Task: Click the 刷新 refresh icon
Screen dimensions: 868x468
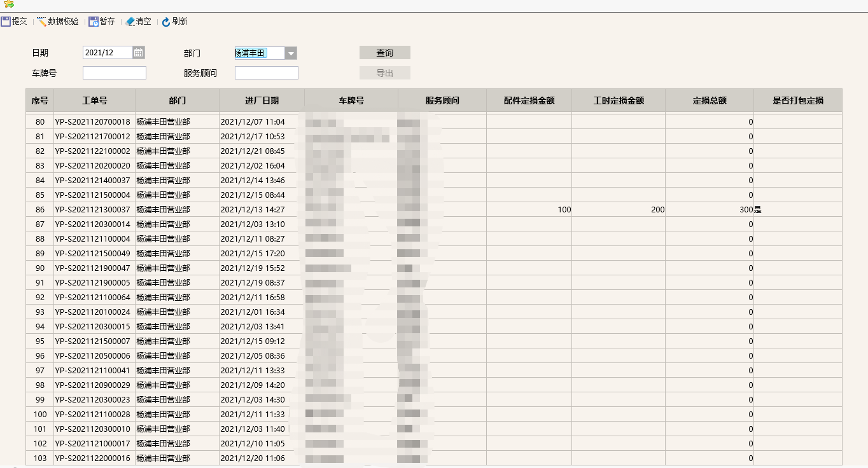Action: coord(166,22)
